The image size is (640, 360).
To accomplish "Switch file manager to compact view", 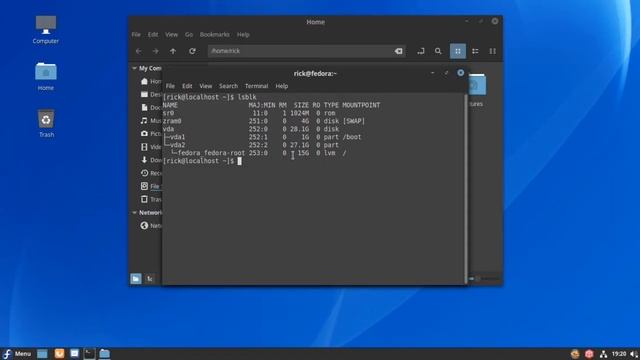I will [493, 51].
